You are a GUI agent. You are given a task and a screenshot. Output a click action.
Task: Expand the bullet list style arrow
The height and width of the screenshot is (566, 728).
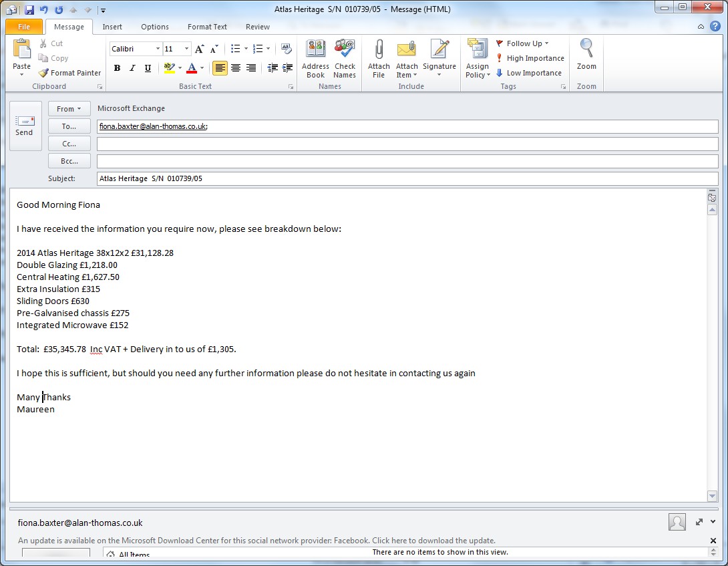pos(246,49)
